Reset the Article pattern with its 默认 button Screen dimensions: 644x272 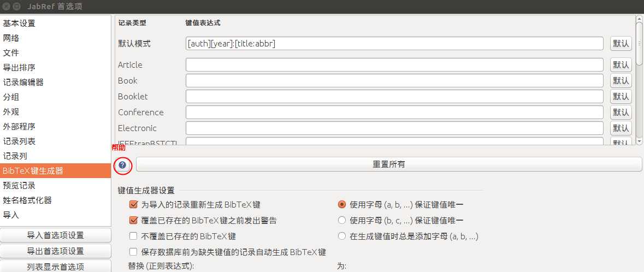(621, 64)
